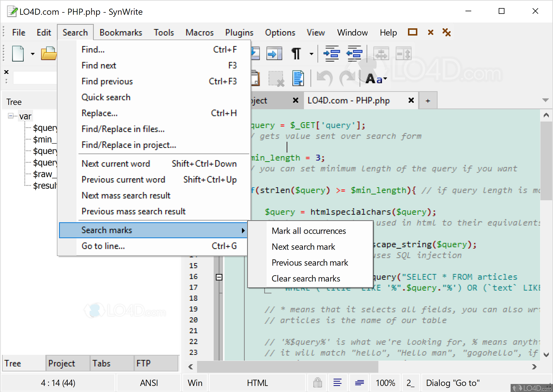The image size is (553, 392).
Task: Select the unindent block toolbar icon
Action: 355,54
